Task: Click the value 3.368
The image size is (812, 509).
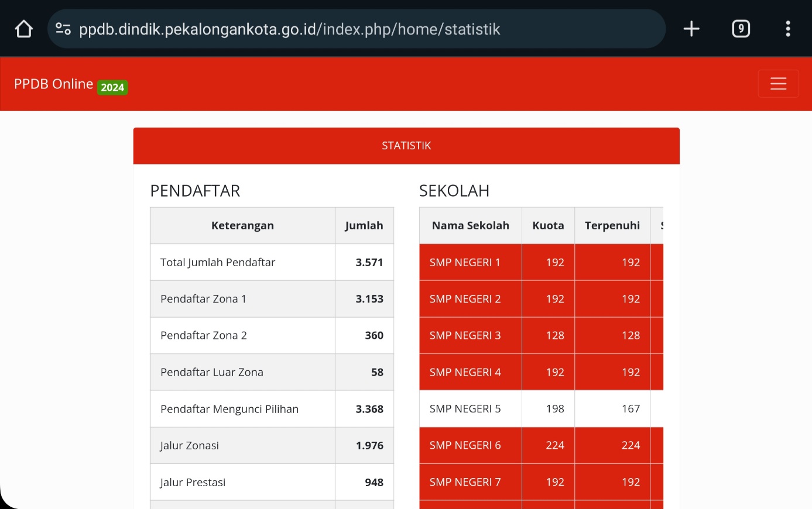Action: click(x=369, y=409)
